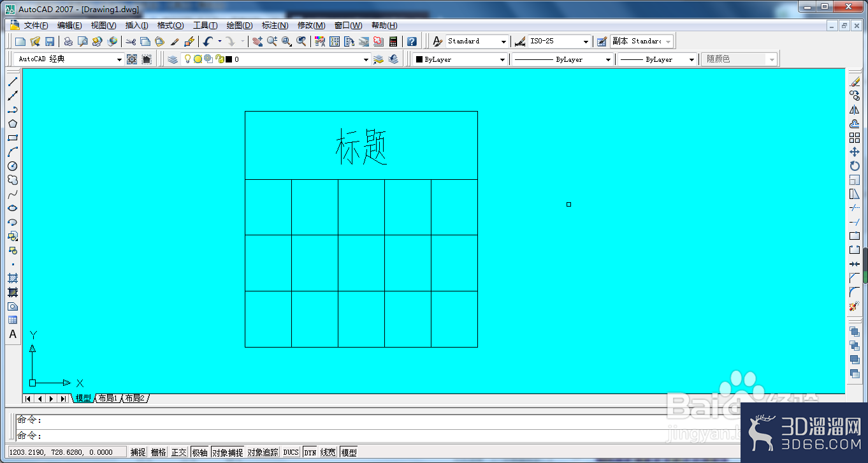Click the Pan realtime hand icon

257,41
